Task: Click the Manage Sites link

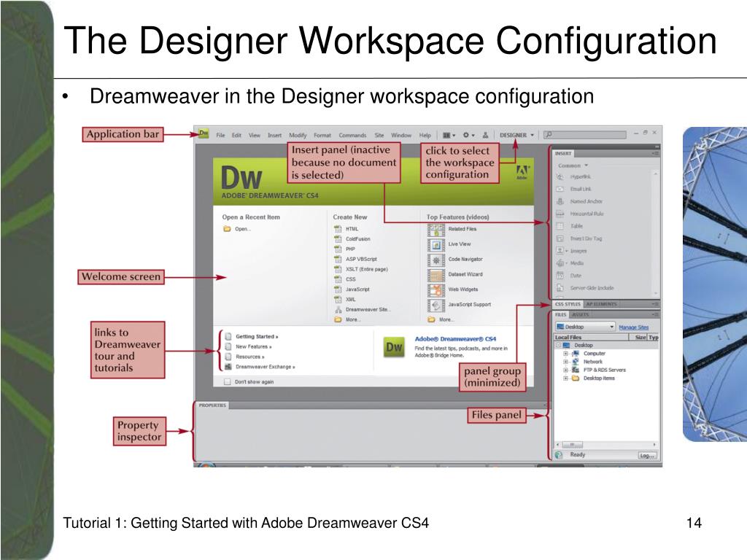Action: point(634,327)
